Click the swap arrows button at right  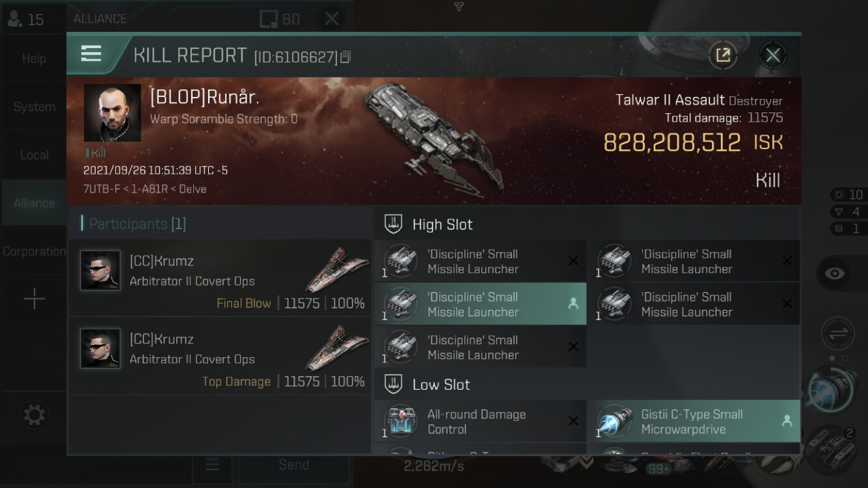pyautogui.click(x=838, y=334)
